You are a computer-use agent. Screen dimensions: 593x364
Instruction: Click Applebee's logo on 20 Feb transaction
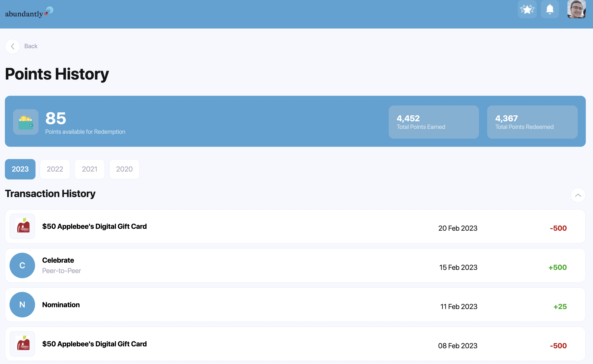pyautogui.click(x=23, y=226)
